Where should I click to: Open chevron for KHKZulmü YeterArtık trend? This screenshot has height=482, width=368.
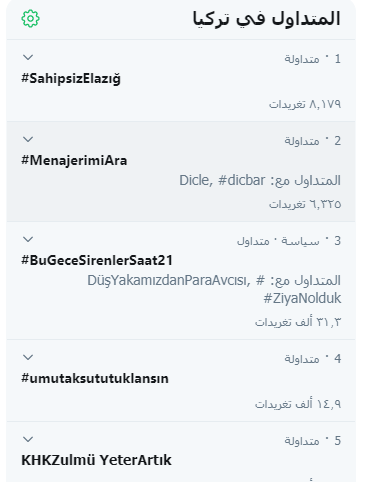28,439
